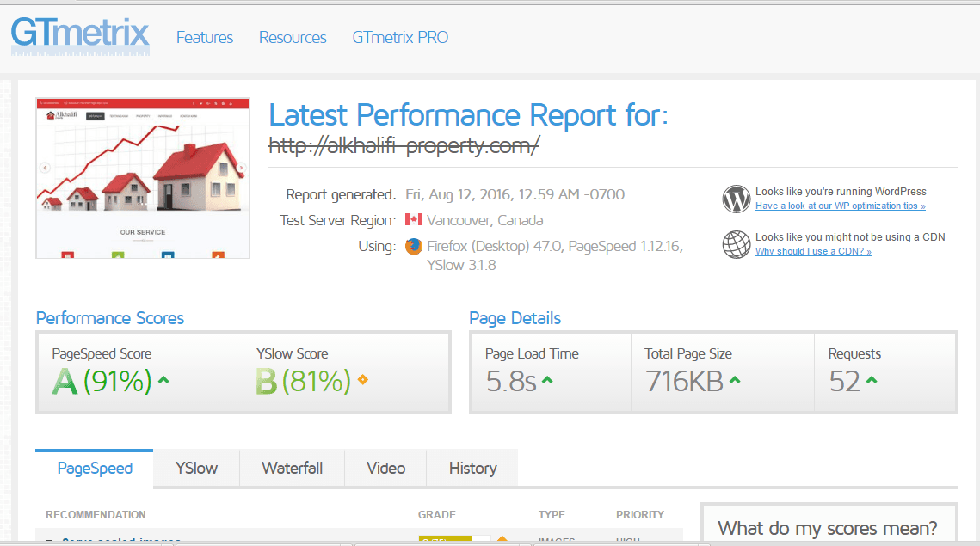Click the green arrow beside Page Load Time
This screenshot has width=980, height=546.
547,380
